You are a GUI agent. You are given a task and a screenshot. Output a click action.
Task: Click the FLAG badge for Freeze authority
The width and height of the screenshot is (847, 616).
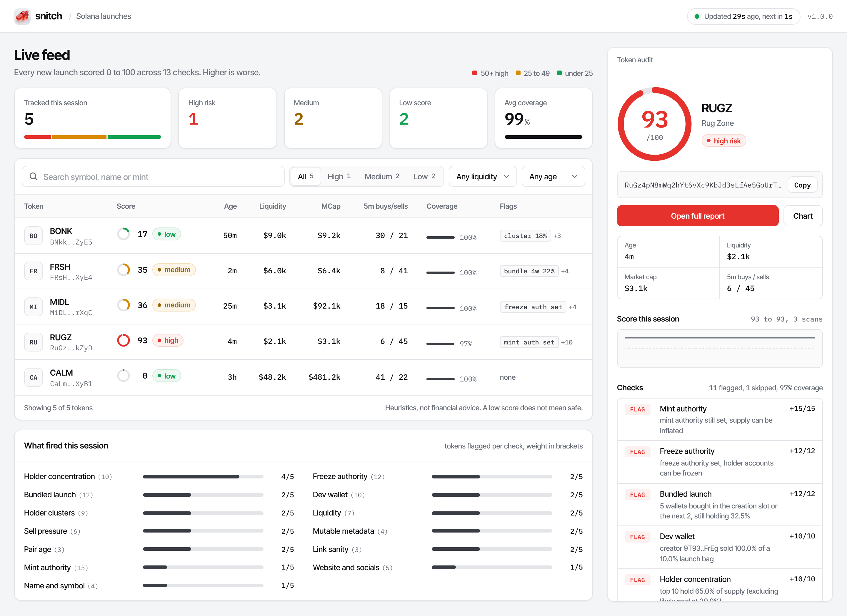pos(638,452)
